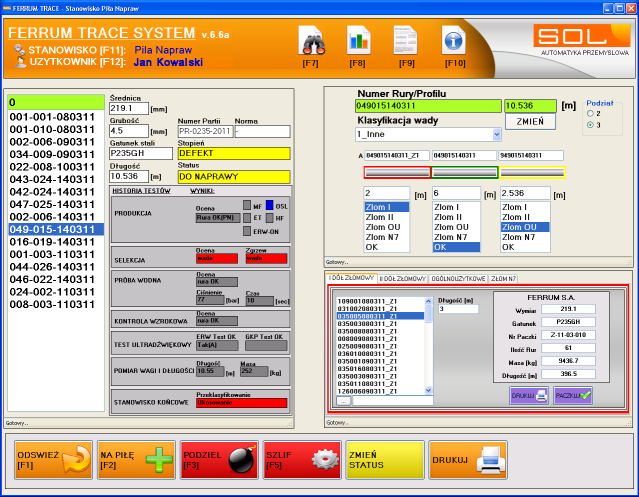Image resolution: width=639 pixels, height=497 pixels.
Task: Click third segment length field showing 2.536
Action: click(525, 193)
